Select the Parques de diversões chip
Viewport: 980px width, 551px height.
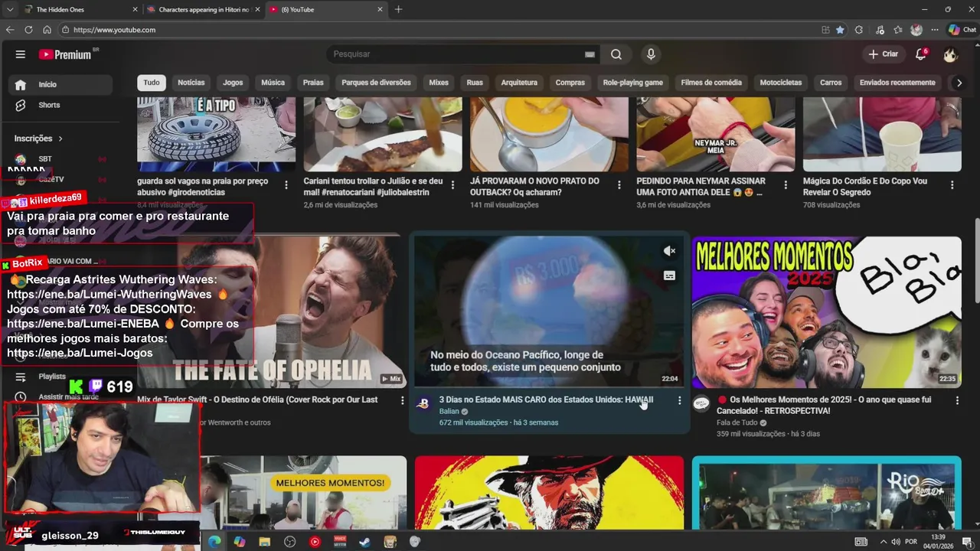(376, 83)
